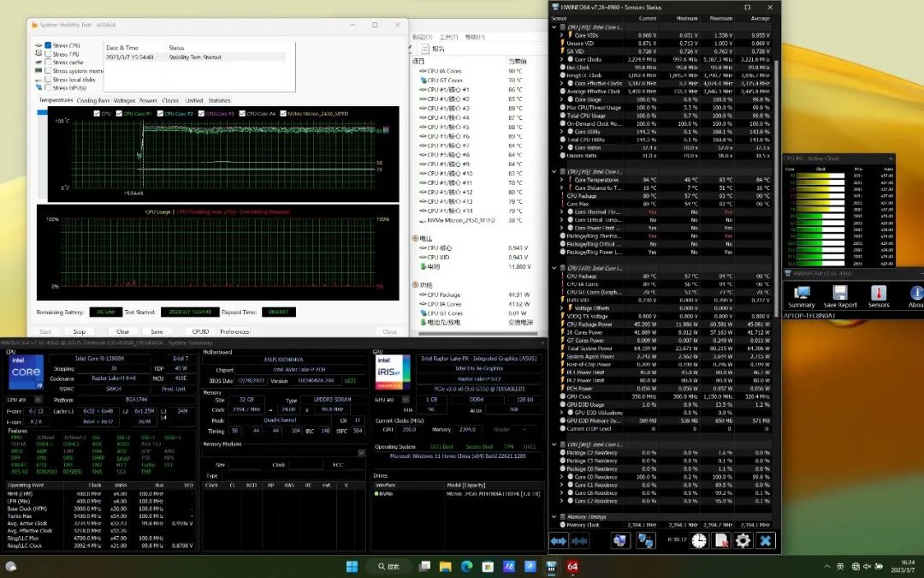Click AIDA64 icon in the Windows taskbar
Image resolution: width=924 pixels, height=578 pixels.
572,566
